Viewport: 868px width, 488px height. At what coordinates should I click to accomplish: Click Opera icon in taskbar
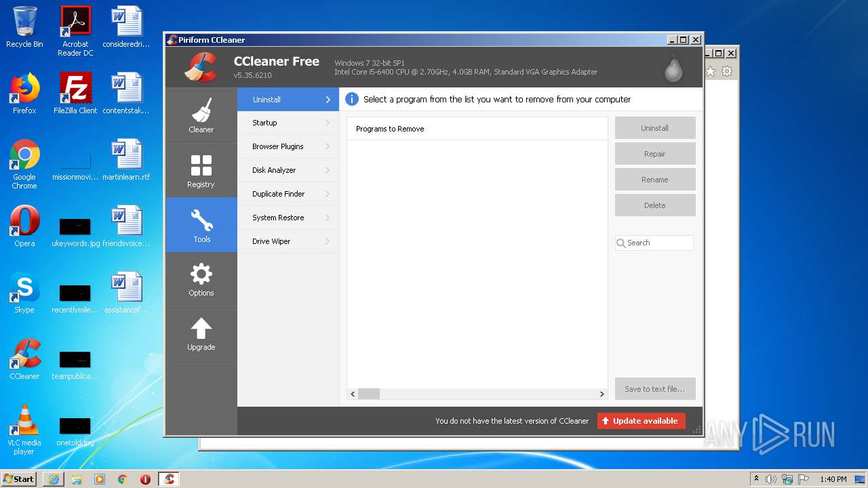point(145,479)
